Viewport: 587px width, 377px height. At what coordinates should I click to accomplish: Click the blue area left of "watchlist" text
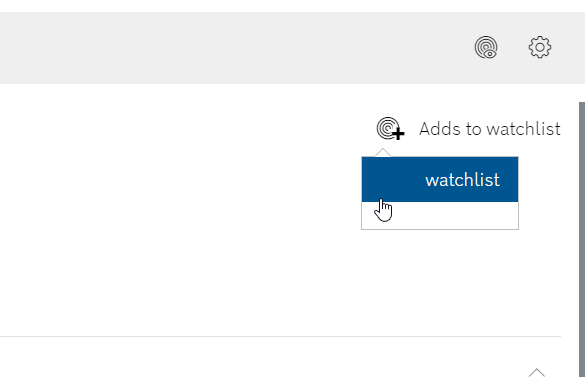pos(393,179)
